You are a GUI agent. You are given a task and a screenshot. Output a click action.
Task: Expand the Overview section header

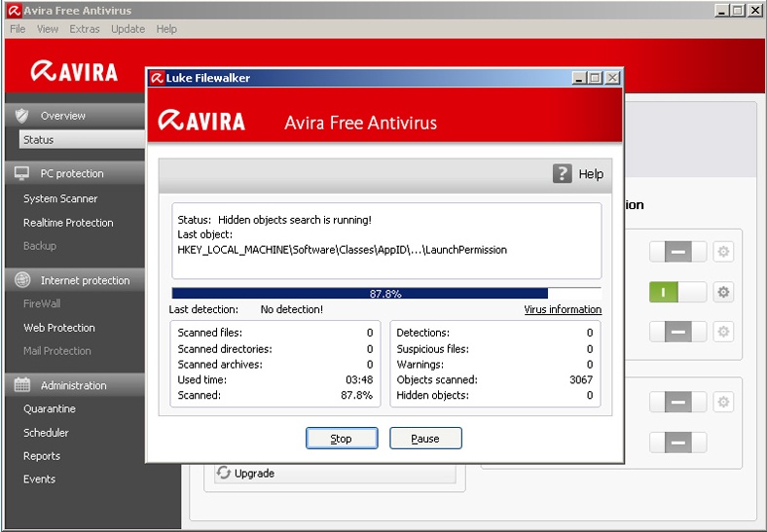click(x=75, y=116)
